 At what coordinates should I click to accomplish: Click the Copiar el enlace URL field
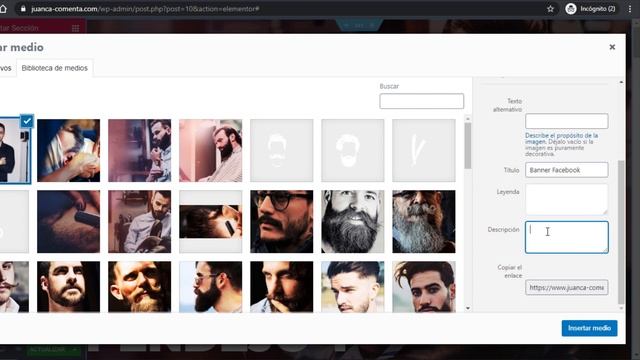pyautogui.click(x=567, y=287)
